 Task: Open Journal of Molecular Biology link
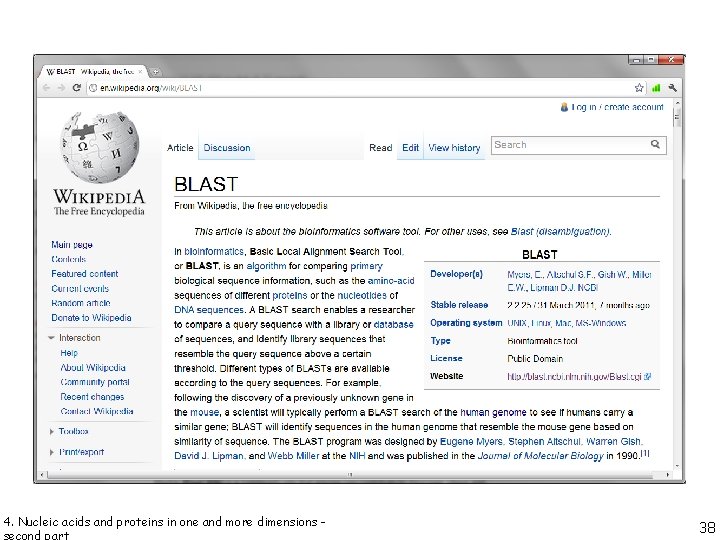[540, 456]
